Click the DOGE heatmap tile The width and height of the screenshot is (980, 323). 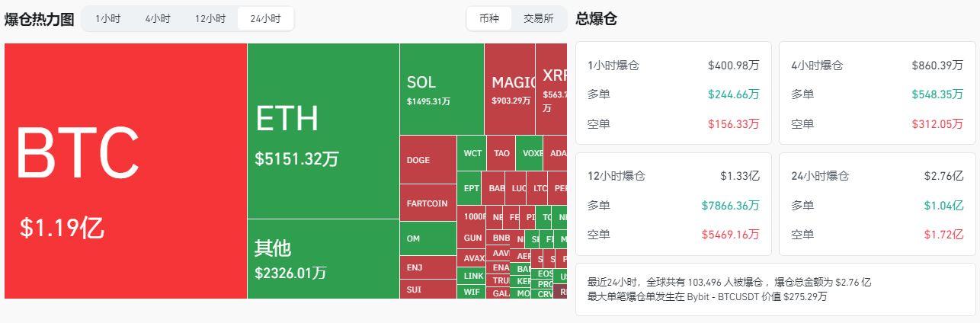pos(428,160)
